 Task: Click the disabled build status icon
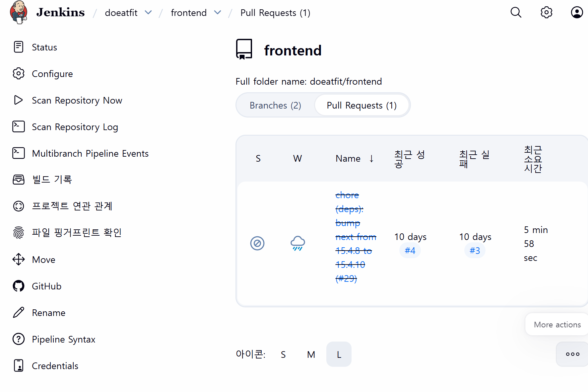pyautogui.click(x=257, y=243)
